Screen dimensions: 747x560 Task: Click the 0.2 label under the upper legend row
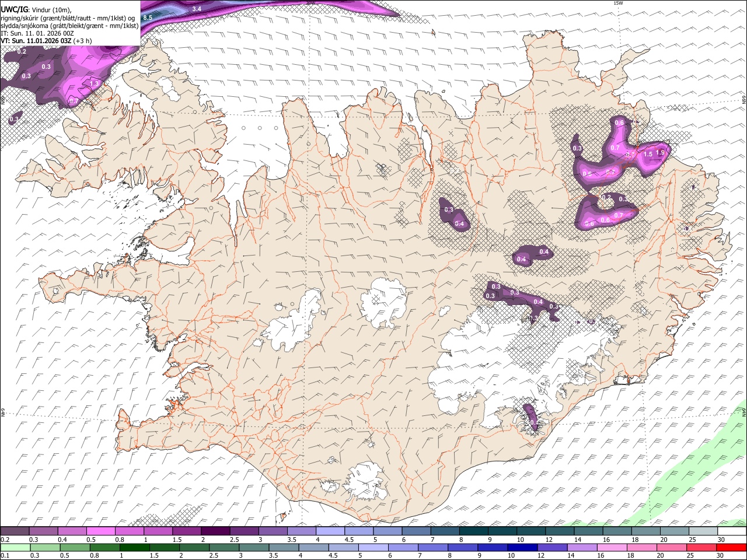click(4, 540)
